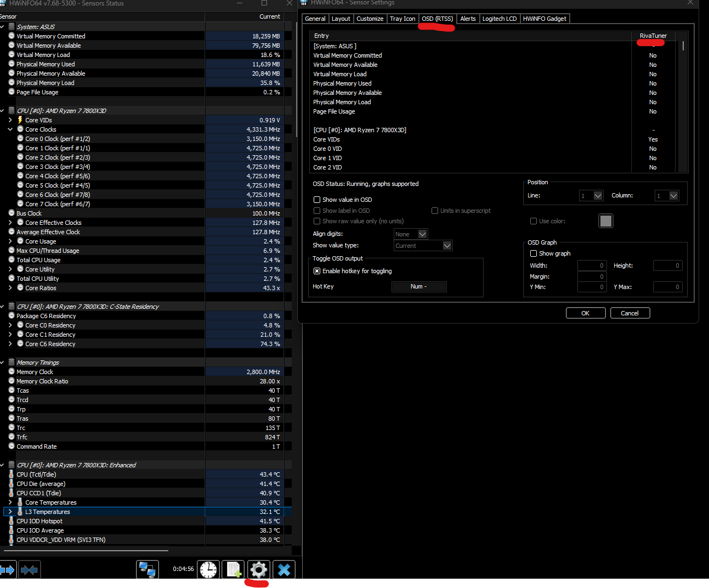This screenshot has height=588, width=709.
Task: Switch to the Alerts tab
Action: (468, 18)
